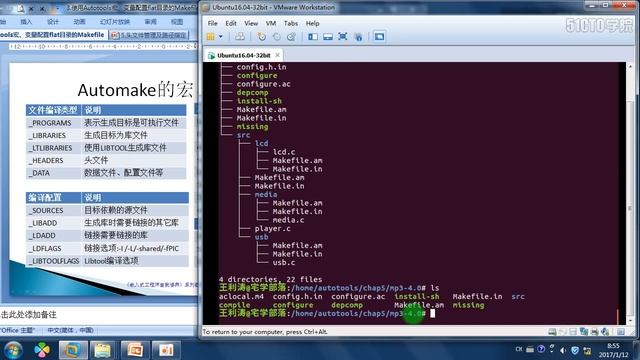
Task: Open the VM menu
Action: click(271, 23)
